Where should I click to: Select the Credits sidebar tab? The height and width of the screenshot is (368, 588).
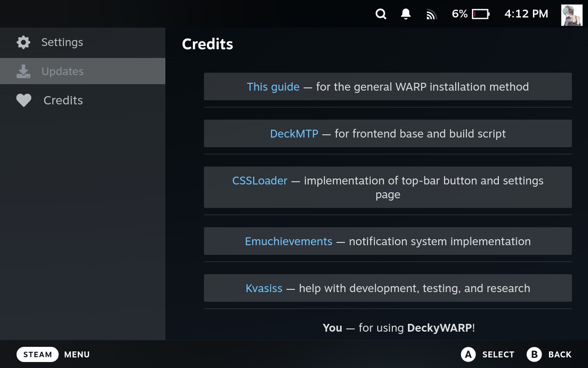tap(83, 100)
